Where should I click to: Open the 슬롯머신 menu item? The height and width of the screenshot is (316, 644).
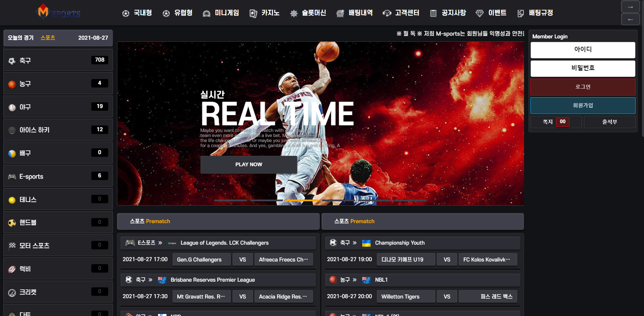tap(308, 13)
